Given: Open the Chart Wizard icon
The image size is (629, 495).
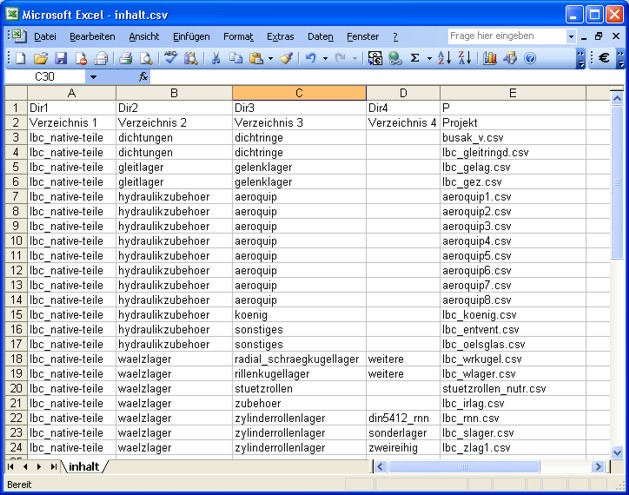Looking at the screenshot, I should pyautogui.click(x=490, y=58).
